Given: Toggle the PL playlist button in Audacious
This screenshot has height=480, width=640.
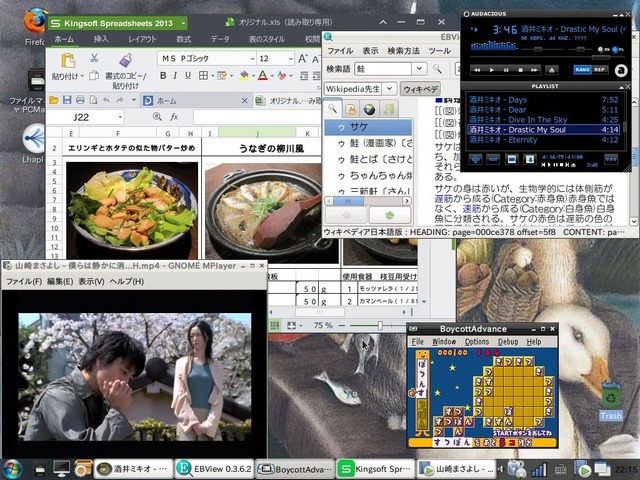Looking at the screenshot, I should pos(618,49).
